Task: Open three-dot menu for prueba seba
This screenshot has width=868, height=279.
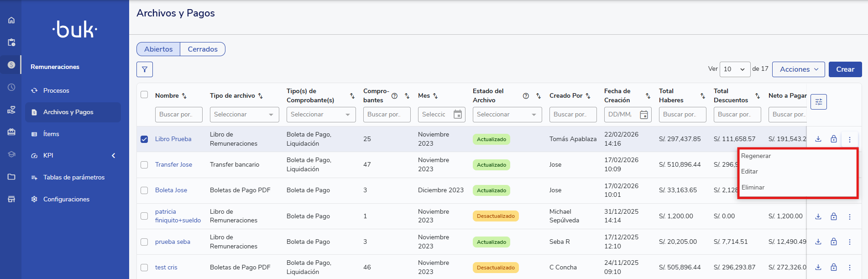Action: (x=849, y=242)
